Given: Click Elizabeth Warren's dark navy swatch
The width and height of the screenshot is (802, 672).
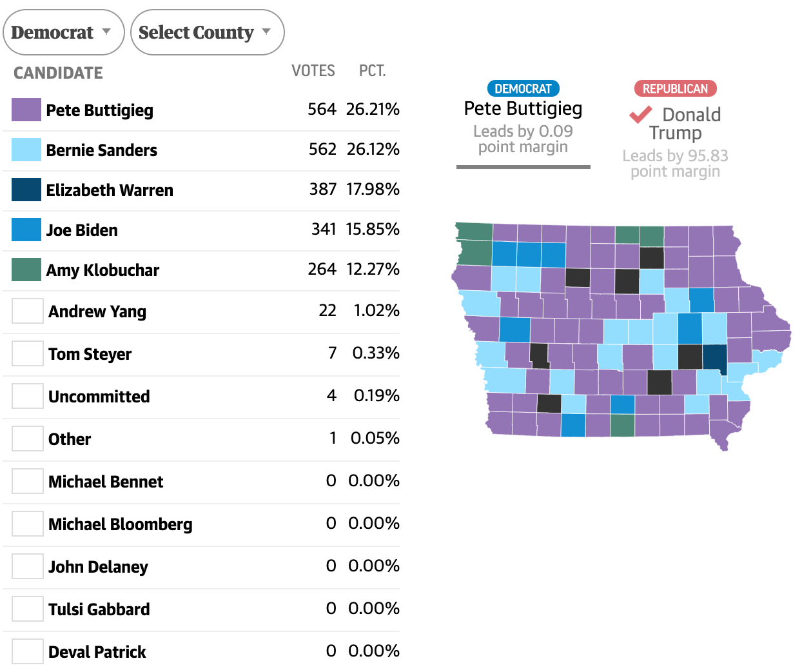Looking at the screenshot, I should pyautogui.click(x=26, y=190).
